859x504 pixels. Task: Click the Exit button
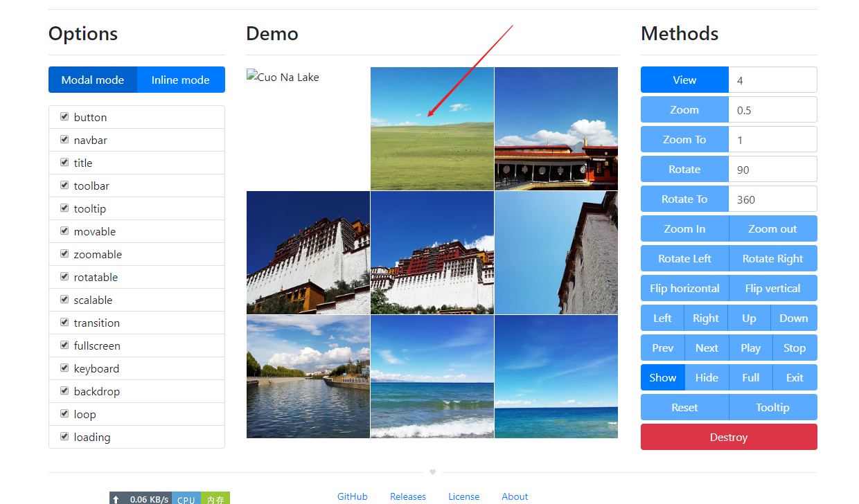(x=795, y=377)
